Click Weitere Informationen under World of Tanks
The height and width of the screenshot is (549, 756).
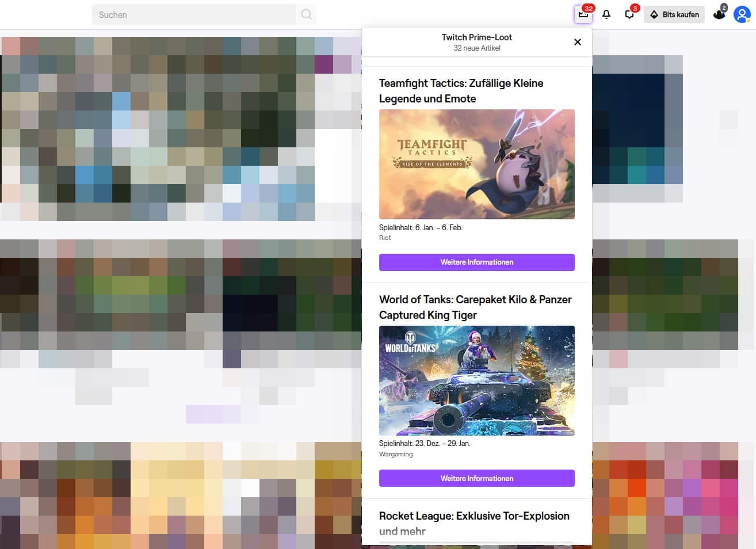tap(476, 478)
